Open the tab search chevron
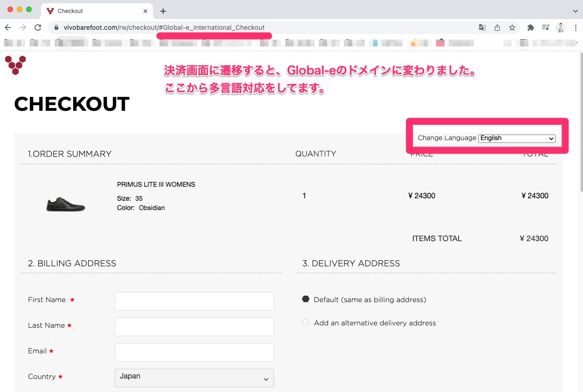Screen dimensions: 583x392 [x=575, y=11]
